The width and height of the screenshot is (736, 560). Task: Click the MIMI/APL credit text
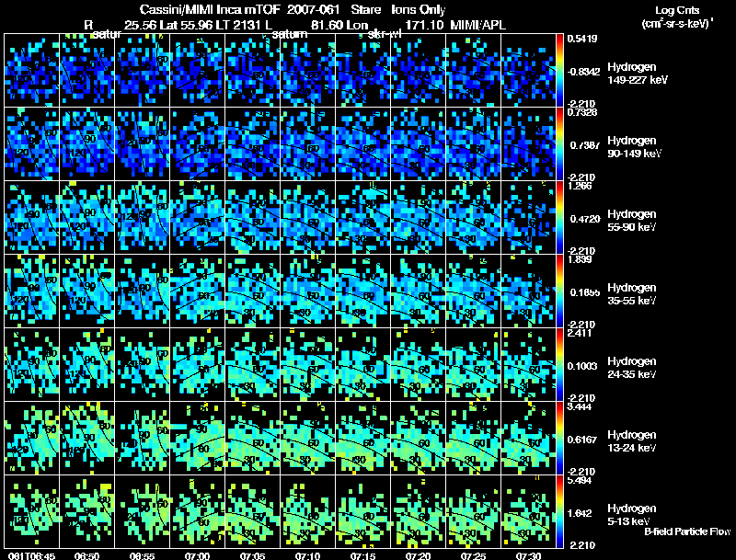coord(477,25)
